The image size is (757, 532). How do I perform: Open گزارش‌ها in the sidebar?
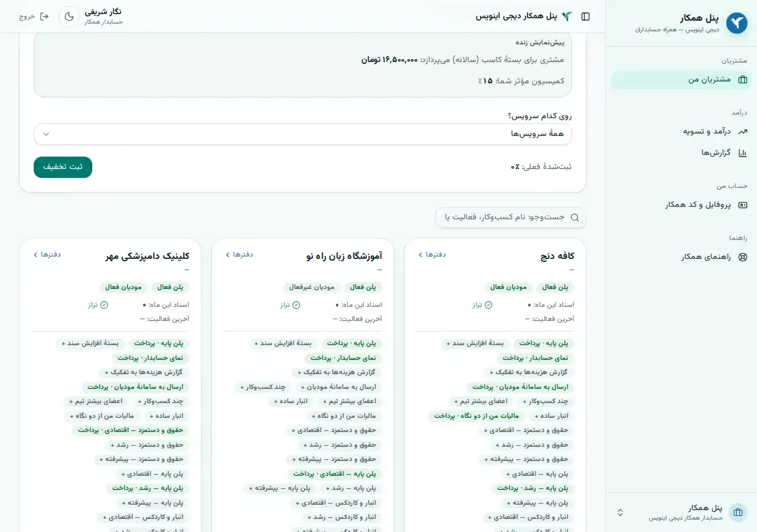[x=681, y=153]
